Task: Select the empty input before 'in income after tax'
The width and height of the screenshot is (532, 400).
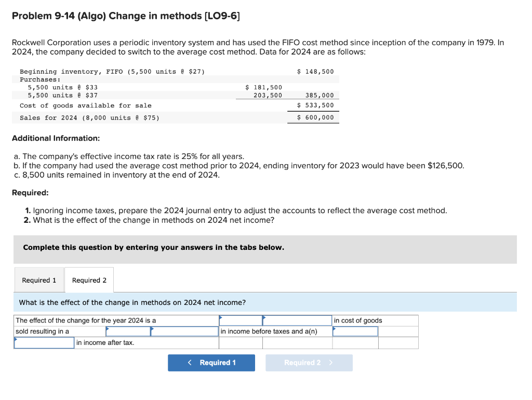Action: coord(44,342)
